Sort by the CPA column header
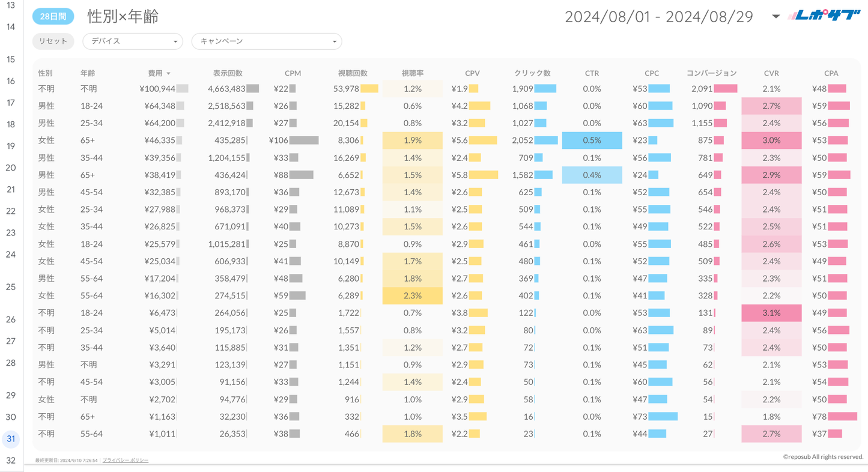868x472 pixels. click(x=831, y=73)
